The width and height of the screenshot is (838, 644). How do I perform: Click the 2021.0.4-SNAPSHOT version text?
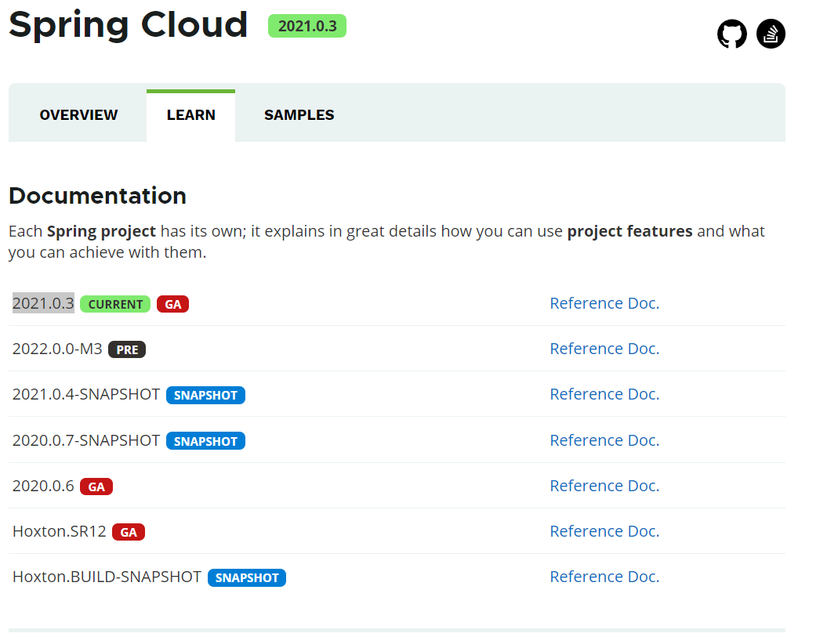pyautogui.click(x=86, y=394)
